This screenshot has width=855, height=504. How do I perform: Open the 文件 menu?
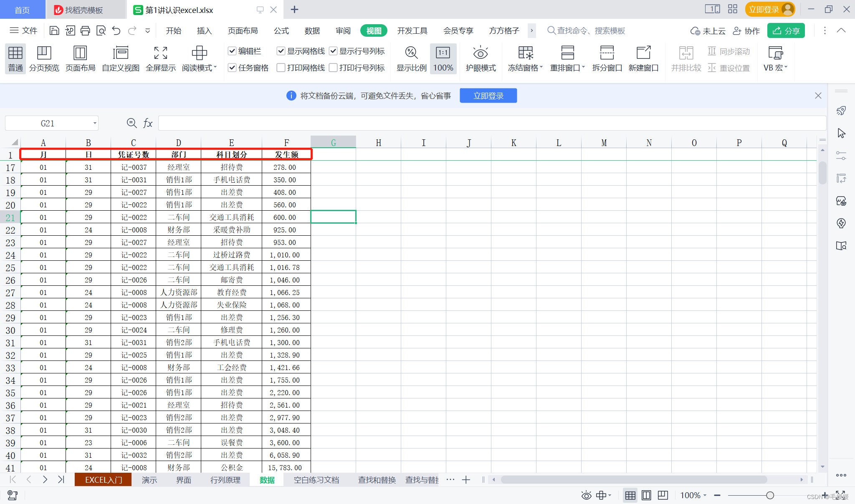(23, 30)
